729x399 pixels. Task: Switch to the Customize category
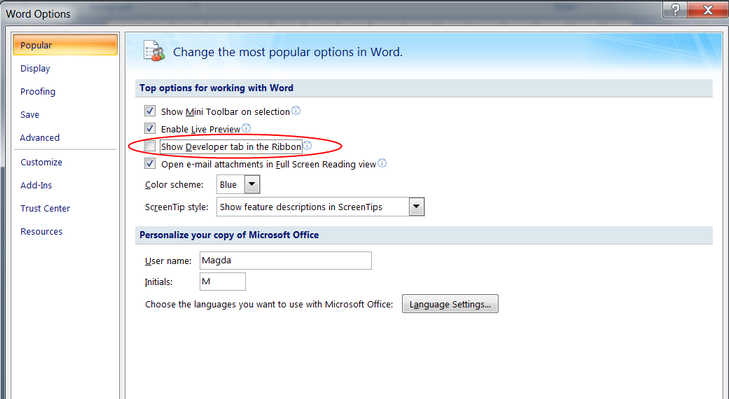coord(41,162)
